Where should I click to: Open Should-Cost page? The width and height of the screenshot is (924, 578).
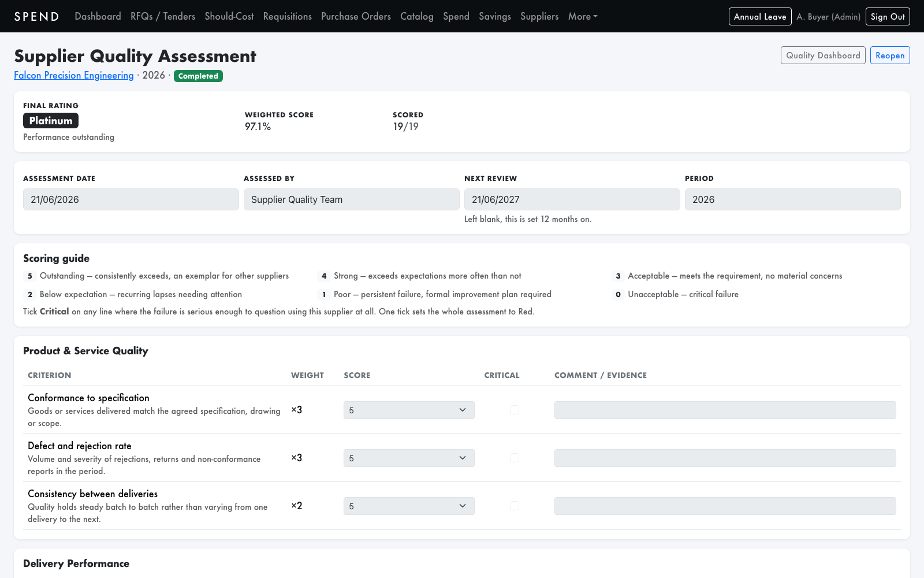click(229, 16)
